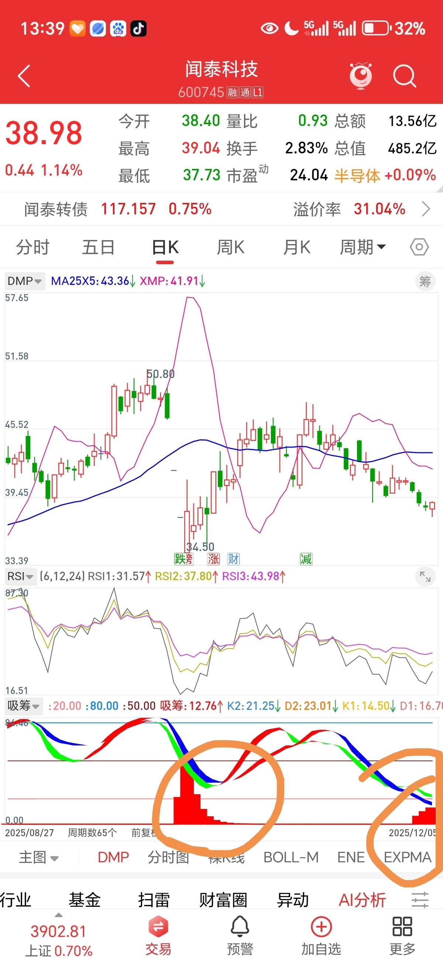The width and height of the screenshot is (443, 980).
Task: Switch to 五日 tab
Action: click(x=99, y=247)
